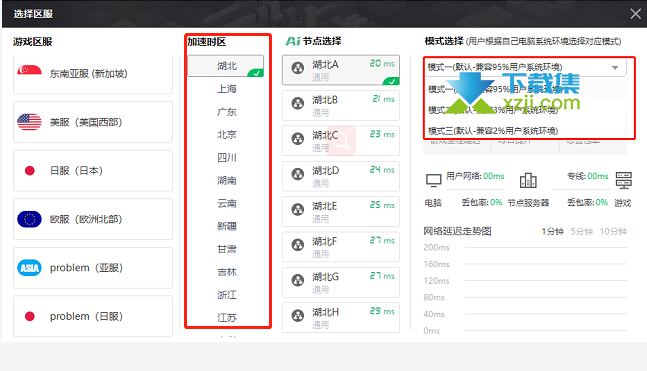
Task: Switch delay chart to 5分钟
Action: (x=581, y=232)
